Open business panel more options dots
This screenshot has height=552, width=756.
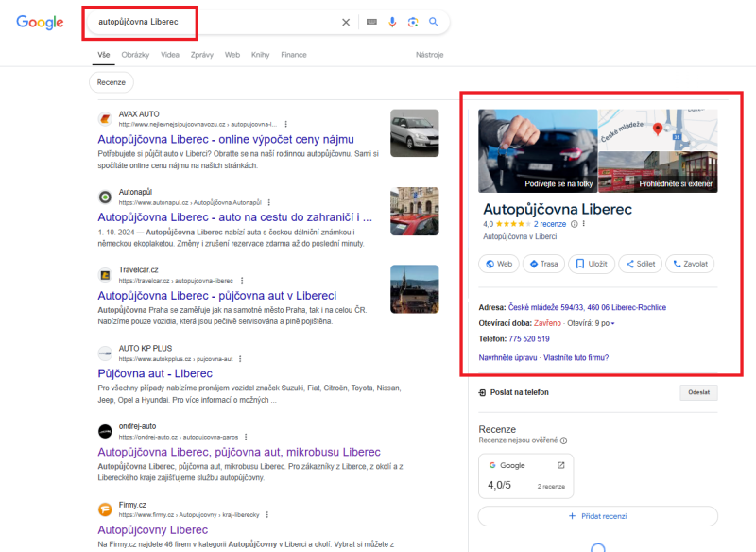pyautogui.click(x=583, y=224)
